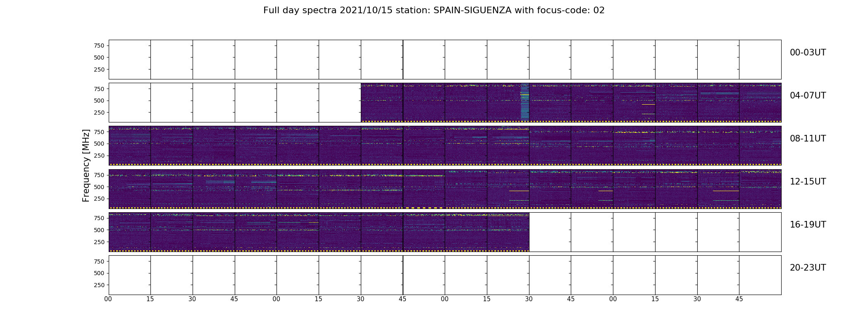Click the leftmost '00' time axis tick label
This screenshot has height=331, width=868.
(108, 299)
